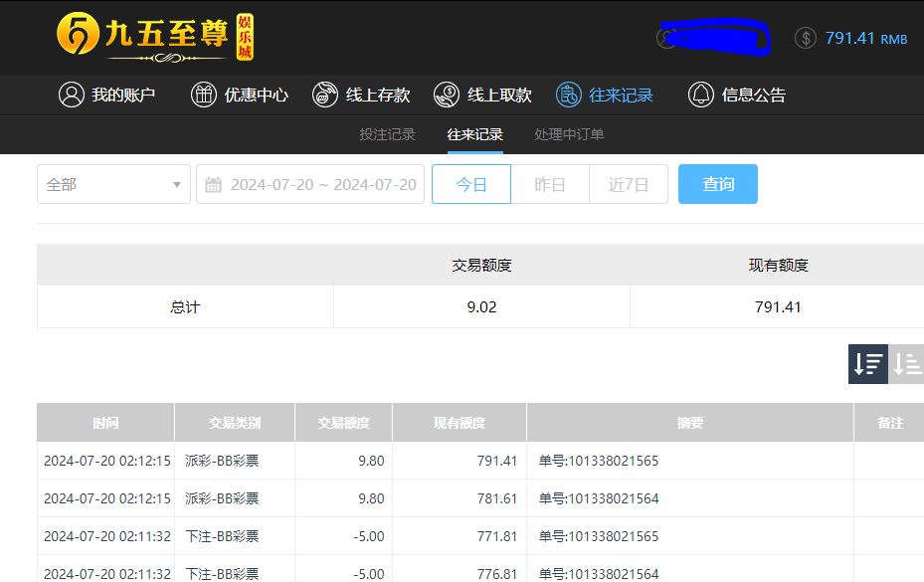Click the 时间 column header
This screenshot has width=924, height=582.
point(105,423)
